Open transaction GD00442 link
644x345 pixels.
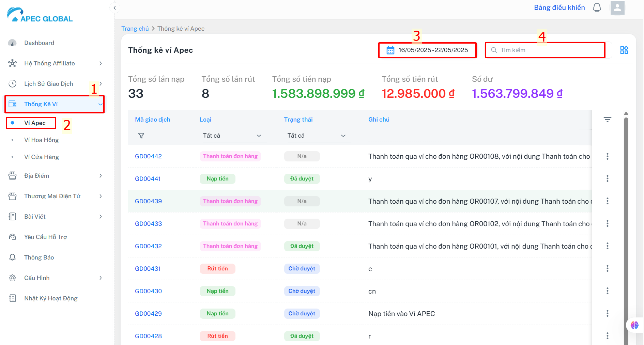click(148, 156)
